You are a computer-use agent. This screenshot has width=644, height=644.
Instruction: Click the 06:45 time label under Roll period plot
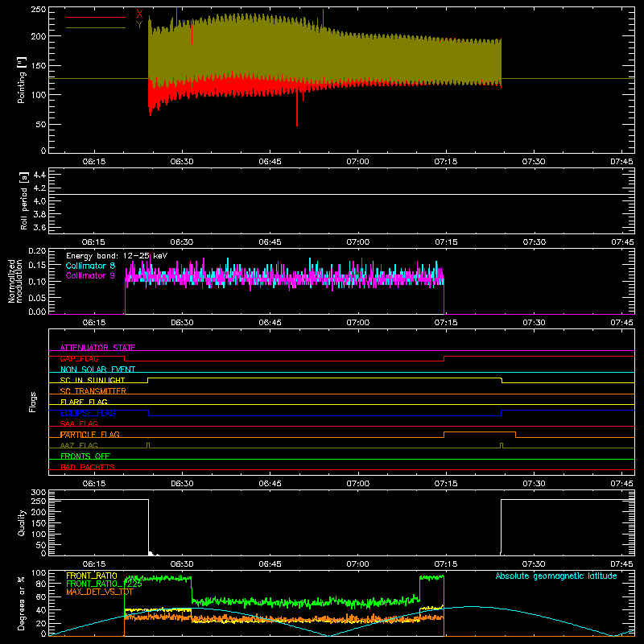[x=270, y=242]
